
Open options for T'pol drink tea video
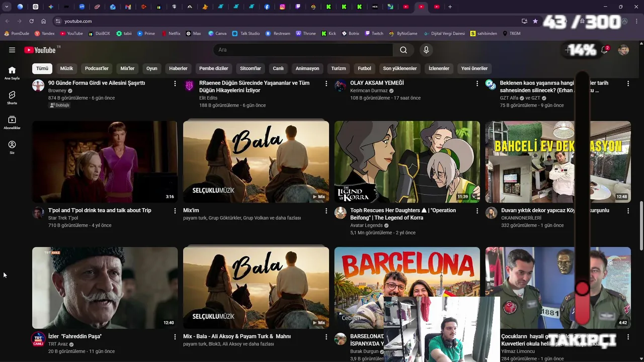175,211
